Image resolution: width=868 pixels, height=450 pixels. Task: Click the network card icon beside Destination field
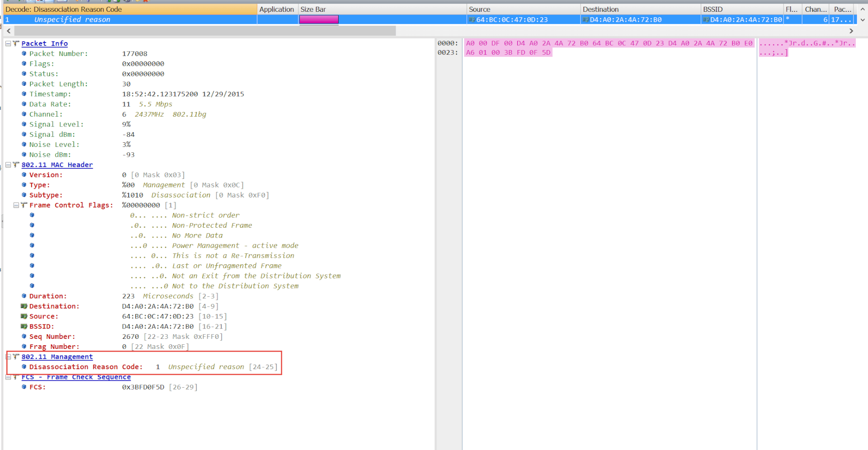pos(24,306)
